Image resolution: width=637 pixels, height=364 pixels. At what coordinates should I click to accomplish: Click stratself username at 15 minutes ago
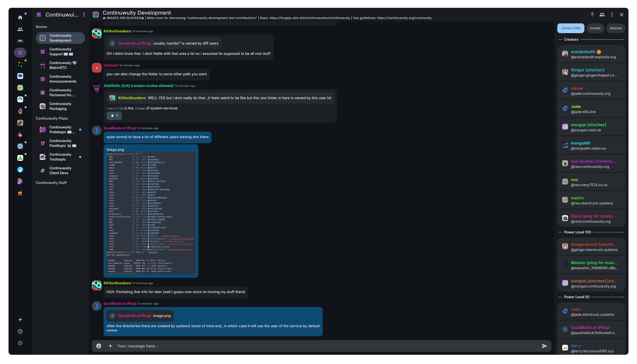(x=111, y=65)
